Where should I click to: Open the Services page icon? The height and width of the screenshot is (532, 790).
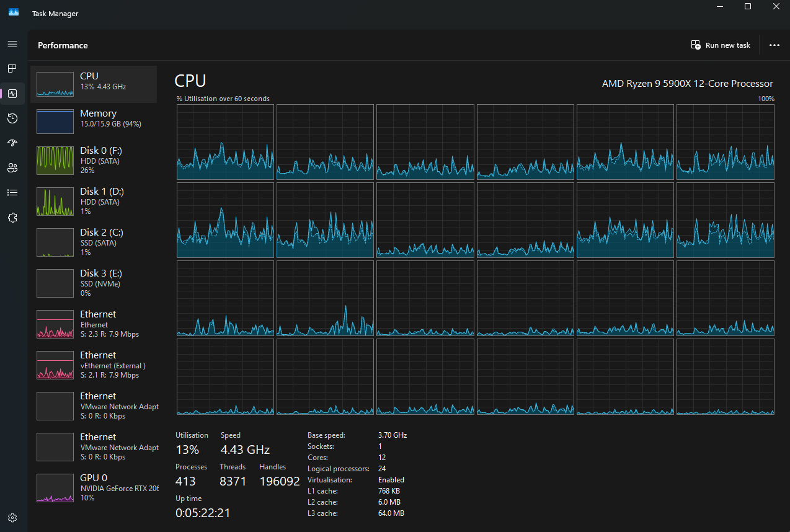12,218
